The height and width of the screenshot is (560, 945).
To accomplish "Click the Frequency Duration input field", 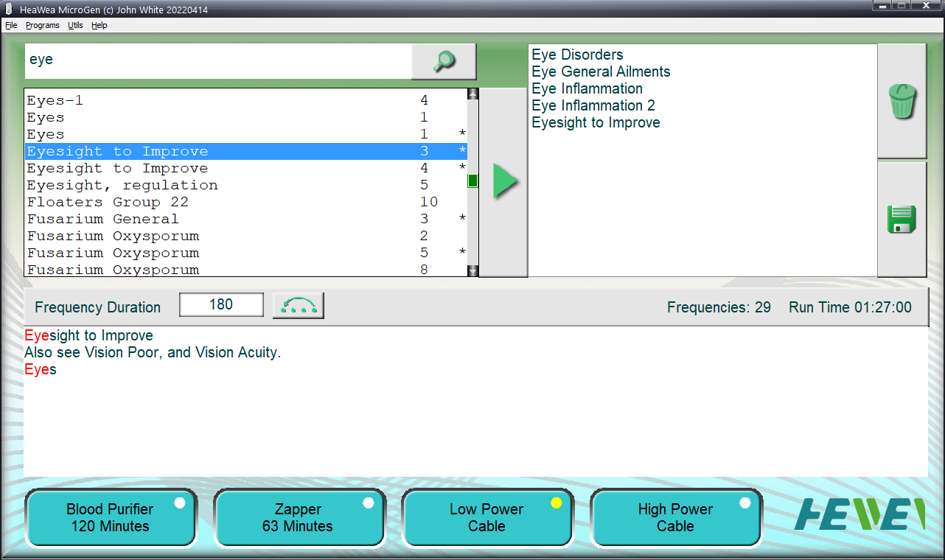I will [x=221, y=305].
